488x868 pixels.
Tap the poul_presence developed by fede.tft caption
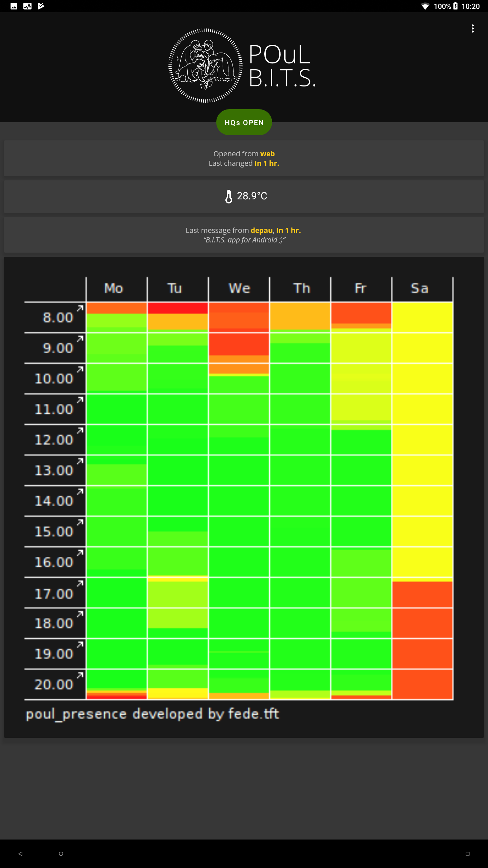click(x=152, y=714)
